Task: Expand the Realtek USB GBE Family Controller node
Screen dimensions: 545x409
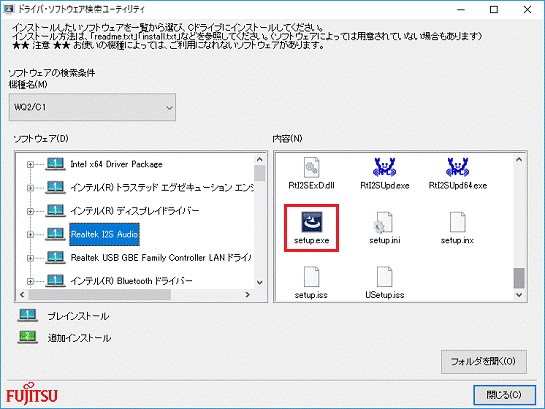Action: tap(30, 258)
